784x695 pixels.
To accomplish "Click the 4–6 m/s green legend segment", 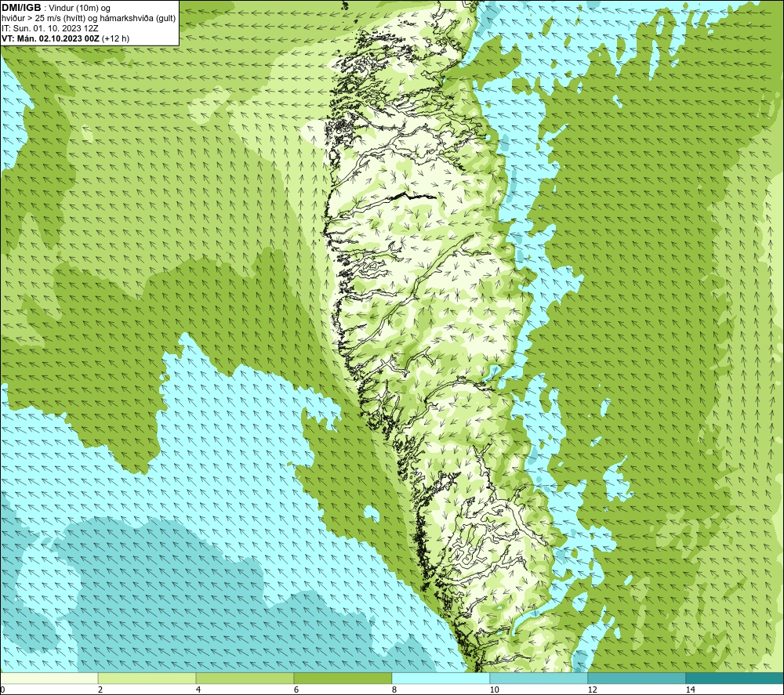I will click(245, 678).
